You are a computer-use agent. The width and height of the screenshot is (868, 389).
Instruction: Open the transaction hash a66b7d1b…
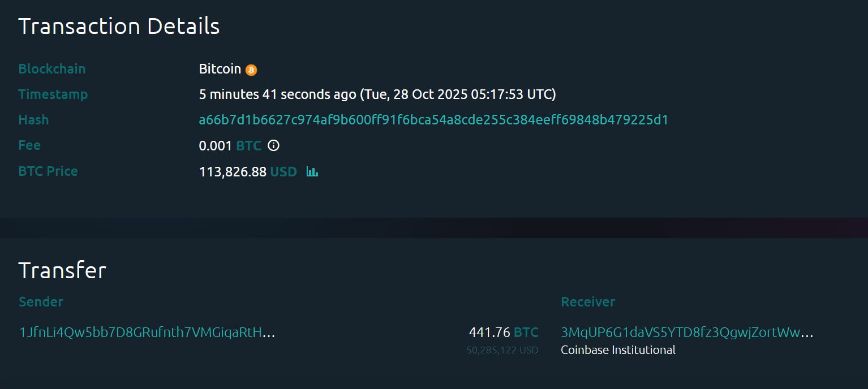coord(433,120)
